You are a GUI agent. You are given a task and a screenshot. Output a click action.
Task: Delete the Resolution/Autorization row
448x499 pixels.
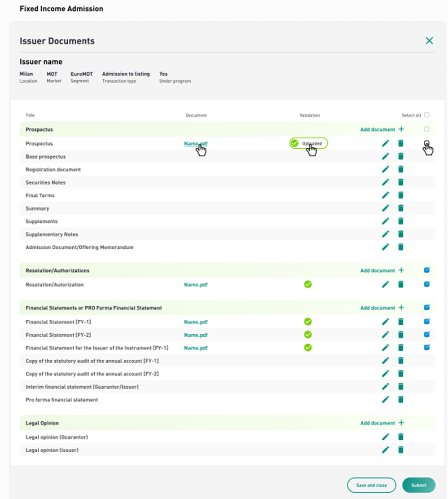pos(400,284)
